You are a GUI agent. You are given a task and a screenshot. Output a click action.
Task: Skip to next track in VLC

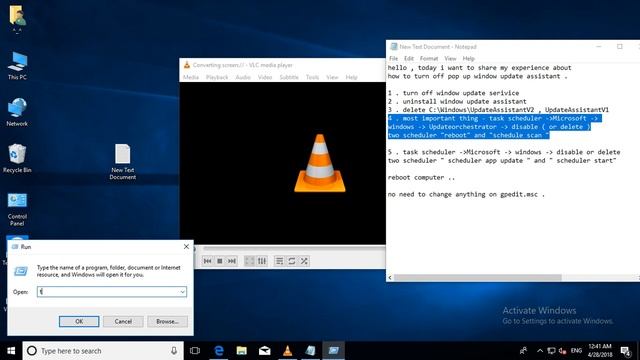(x=232, y=261)
